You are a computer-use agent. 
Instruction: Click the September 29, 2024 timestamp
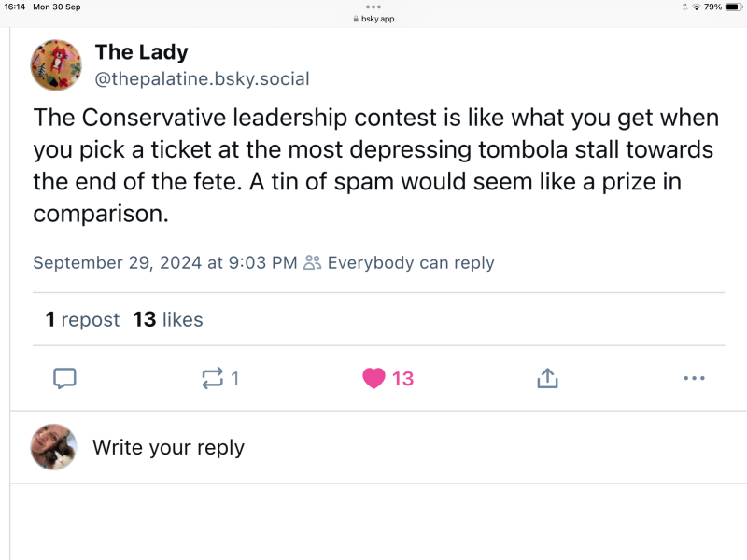(164, 263)
